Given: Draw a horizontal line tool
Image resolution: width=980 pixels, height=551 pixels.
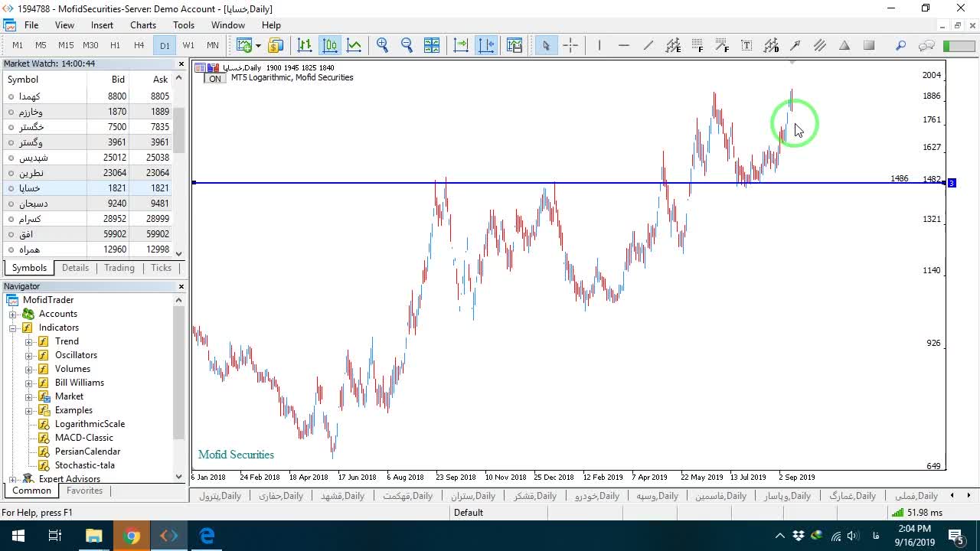Looking at the screenshot, I should (x=624, y=45).
